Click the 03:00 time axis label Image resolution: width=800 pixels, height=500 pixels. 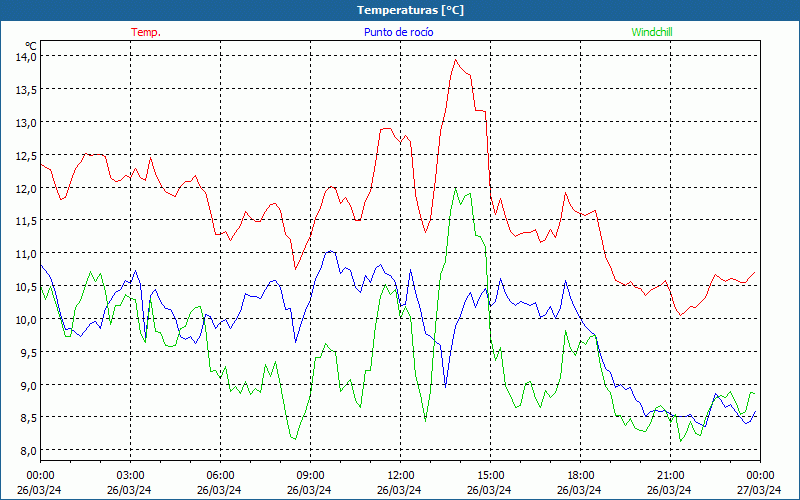click(x=130, y=476)
